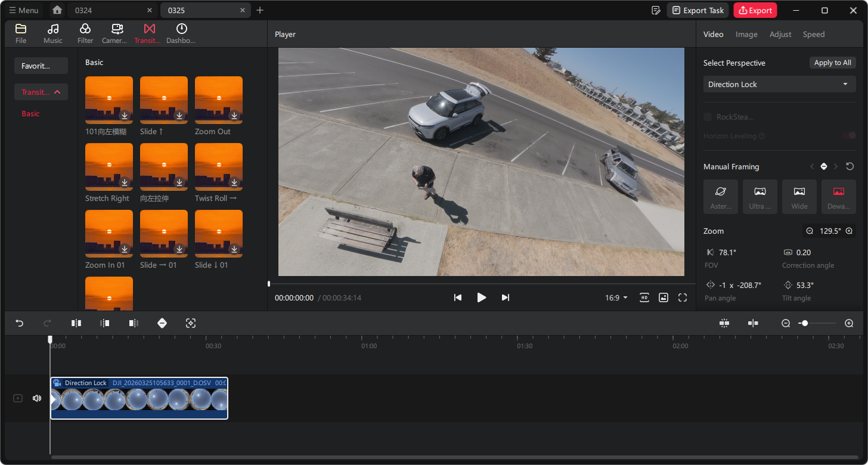Screen dimensions: 868x465
Task: Jump to previous frame button
Action: point(458,297)
